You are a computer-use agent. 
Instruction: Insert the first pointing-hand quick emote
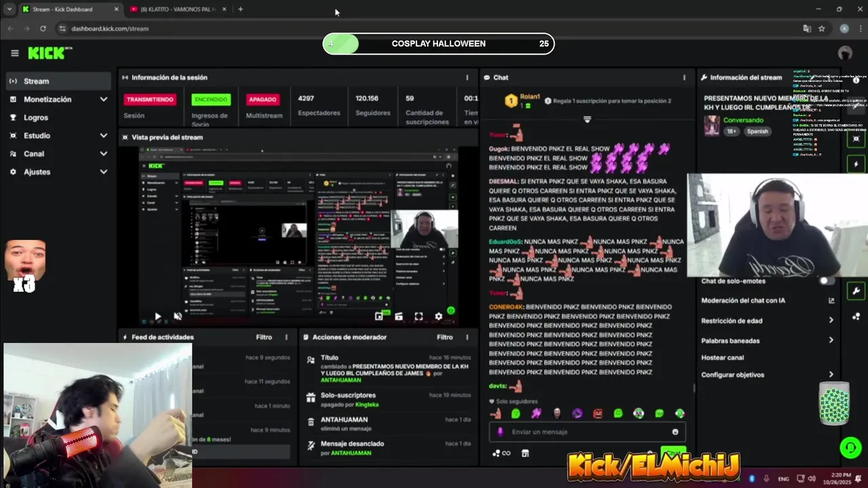pyautogui.click(x=496, y=413)
